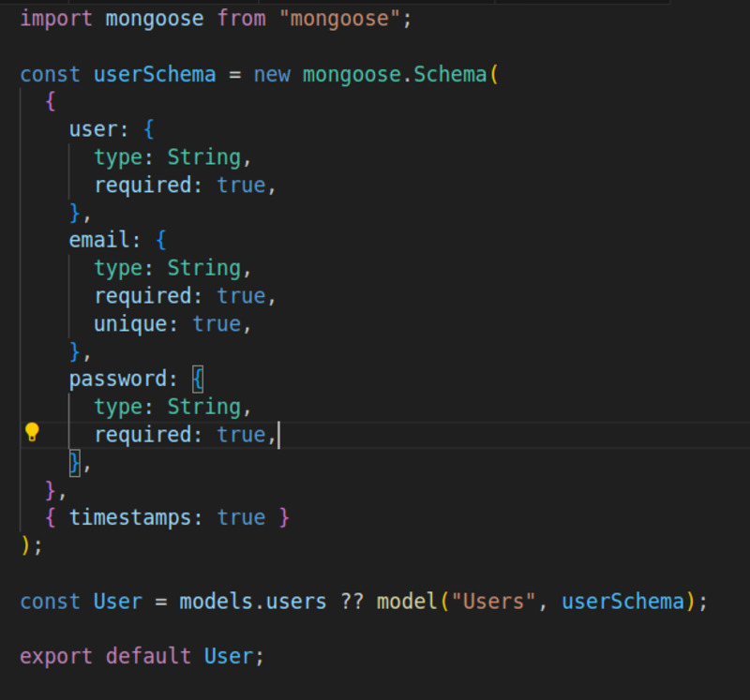Viewport: 750px width, 700px height.
Task: Click the model function call
Action: [407, 601]
